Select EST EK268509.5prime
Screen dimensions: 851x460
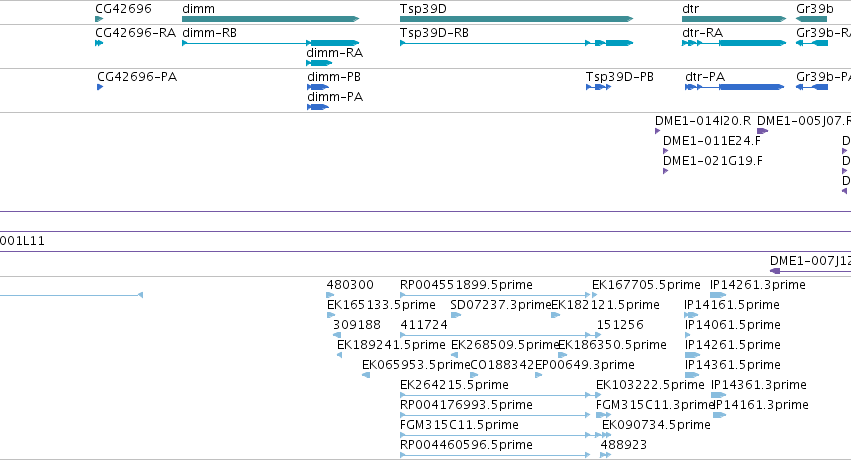point(505,345)
